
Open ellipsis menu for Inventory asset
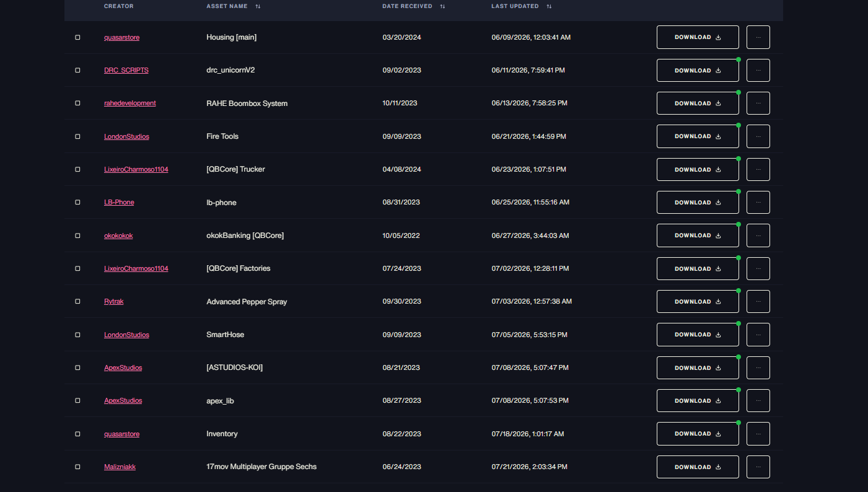(758, 434)
